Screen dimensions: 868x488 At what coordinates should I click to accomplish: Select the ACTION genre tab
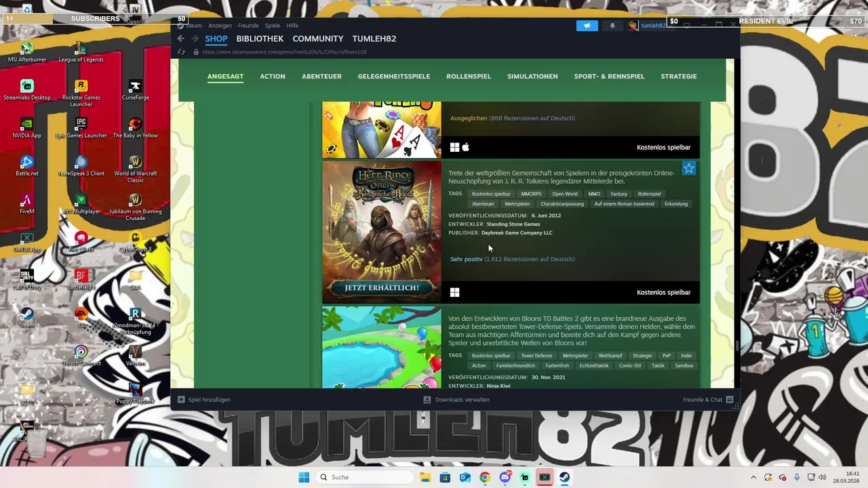pos(273,77)
